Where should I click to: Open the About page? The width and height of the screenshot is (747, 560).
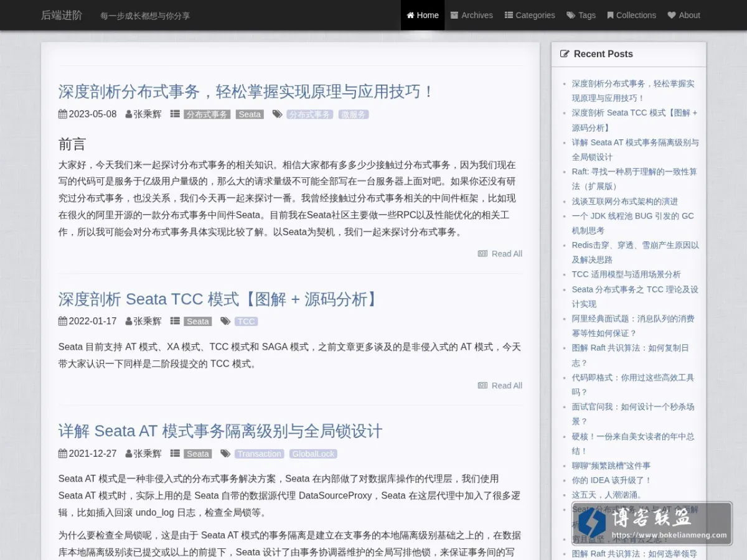pyautogui.click(x=684, y=15)
